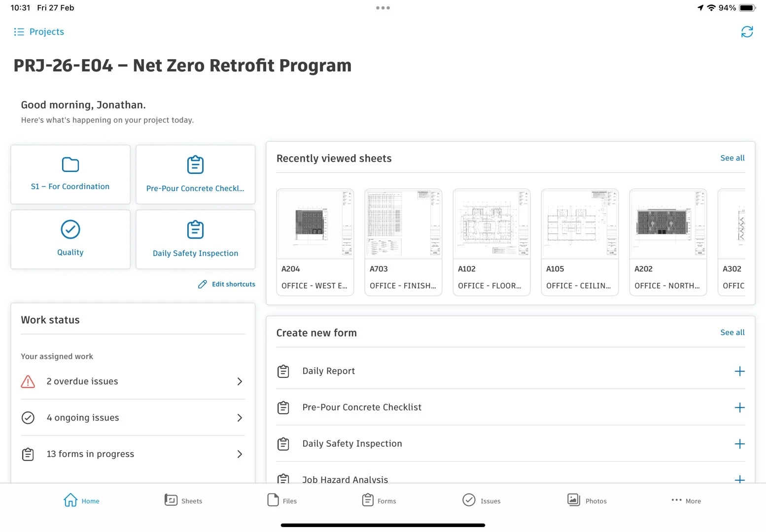Add a new Job Hazard Analysis form
This screenshot has height=532, width=766.
click(x=739, y=479)
